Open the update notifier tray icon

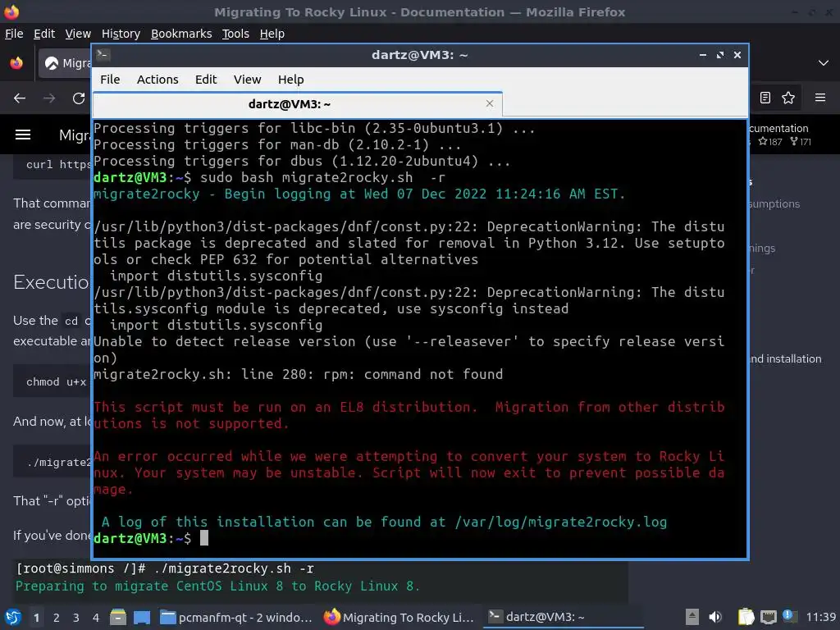coord(788,615)
